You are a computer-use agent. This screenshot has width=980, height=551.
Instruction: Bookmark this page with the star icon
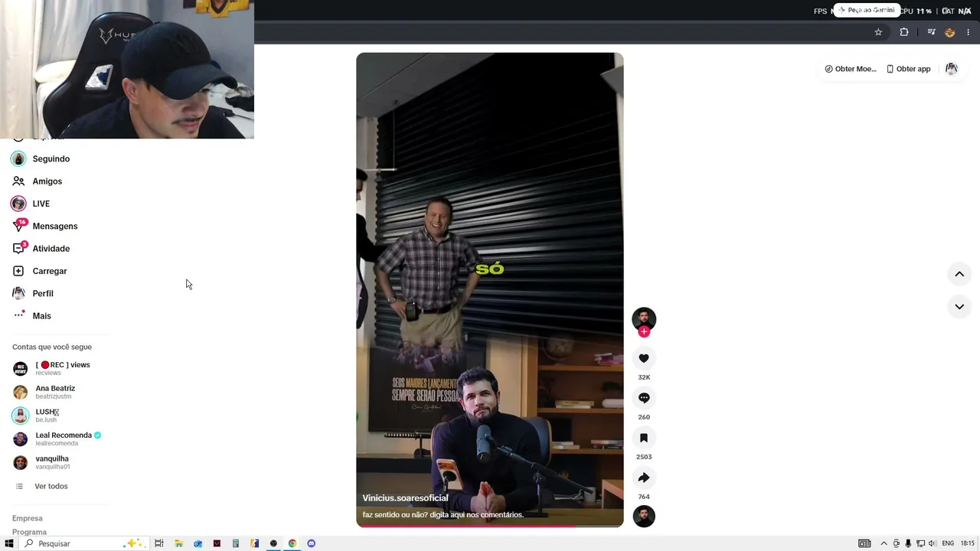(878, 32)
